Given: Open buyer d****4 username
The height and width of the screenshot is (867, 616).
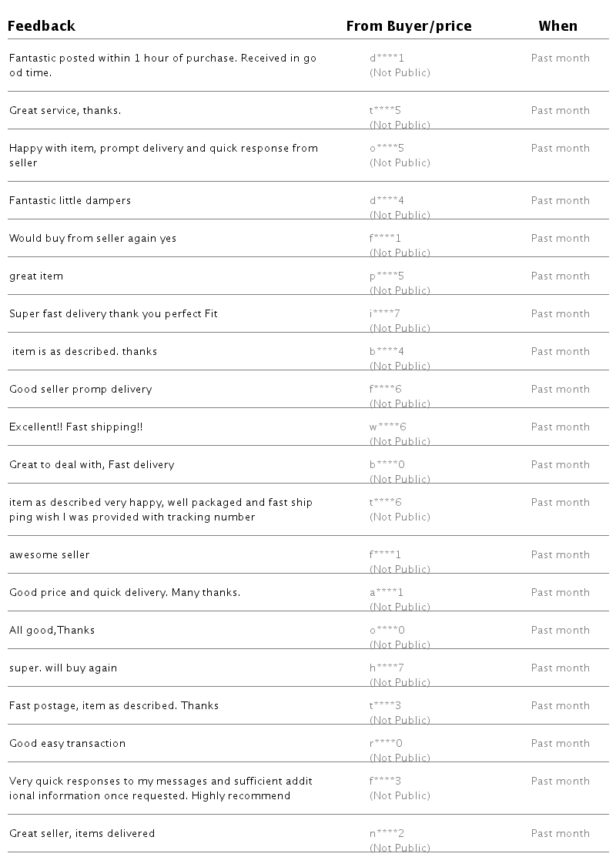Looking at the screenshot, I should (387, 200).
